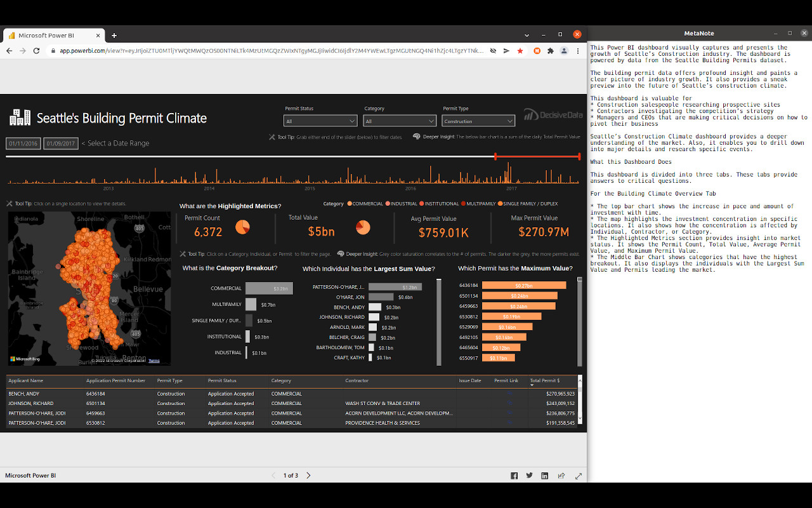812x508 pixels.
Task: Click the date range slider right handle
Action: click(579, 156)
